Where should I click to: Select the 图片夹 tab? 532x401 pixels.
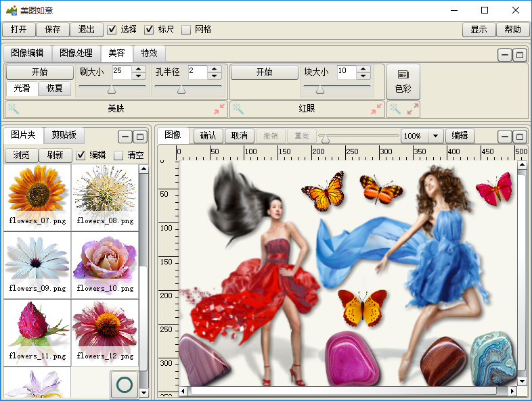point(23,135)
